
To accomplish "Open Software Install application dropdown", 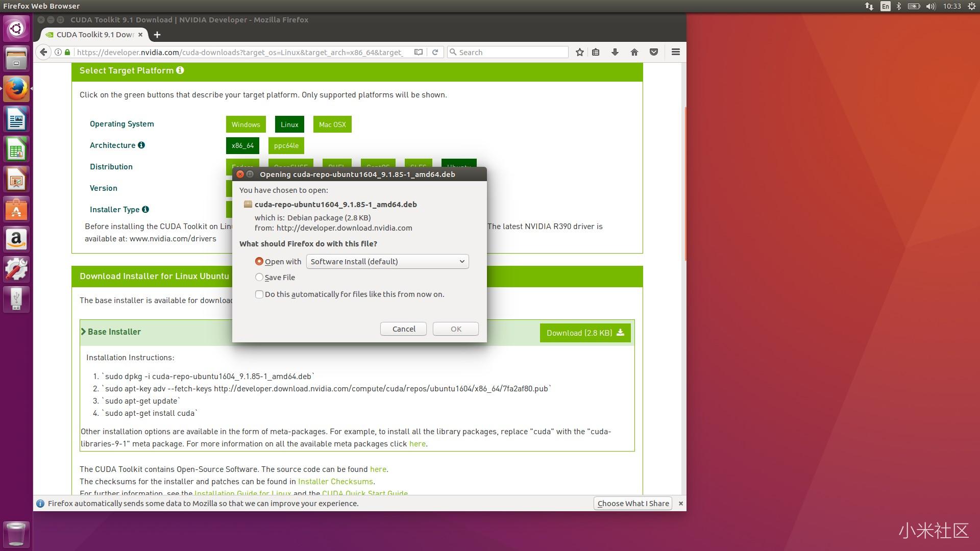I will point(387,261).
